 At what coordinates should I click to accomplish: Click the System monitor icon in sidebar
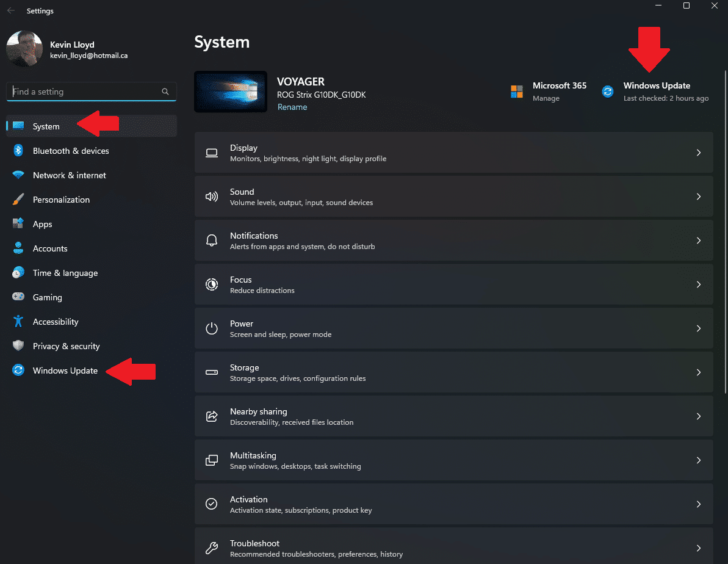point(18,126)
